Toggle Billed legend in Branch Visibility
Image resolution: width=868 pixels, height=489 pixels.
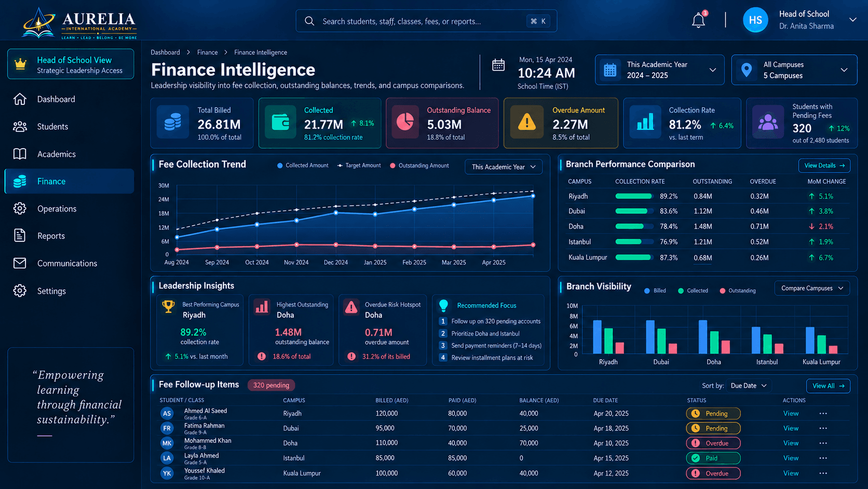pyautogui.click(x=655, y=290)
